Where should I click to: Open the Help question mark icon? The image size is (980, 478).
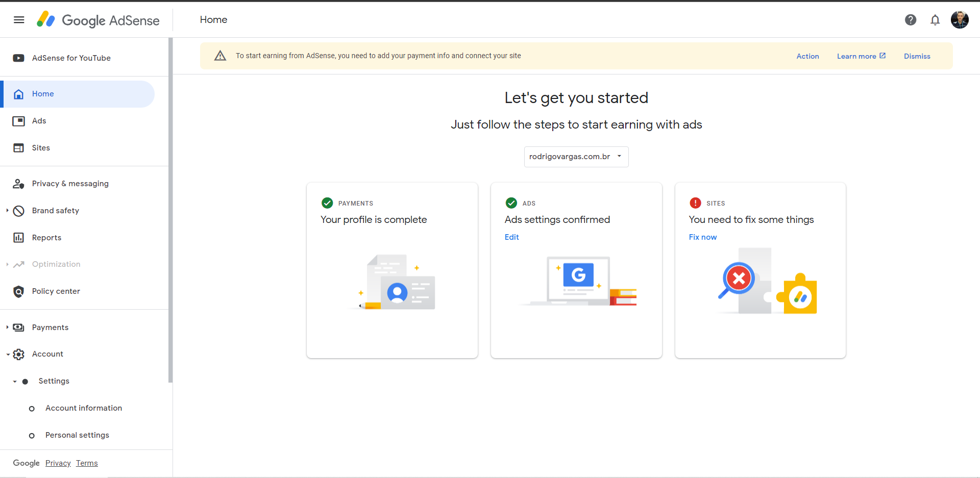911,20
